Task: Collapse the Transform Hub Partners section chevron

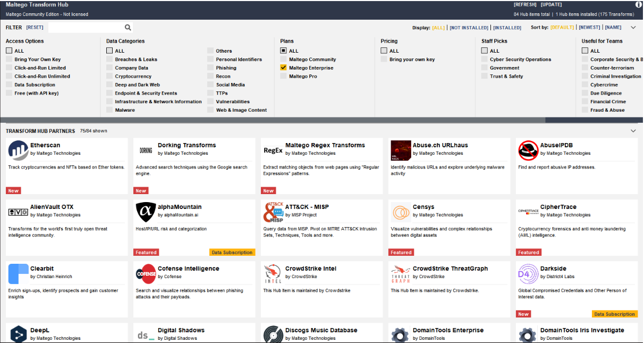Action: tap(633, 131)
